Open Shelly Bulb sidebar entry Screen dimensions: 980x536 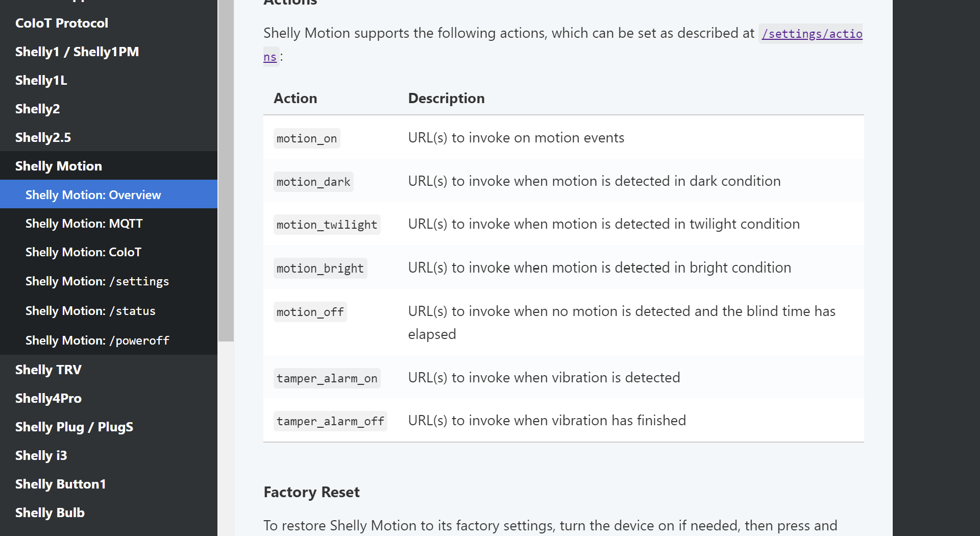click(50, 513)
